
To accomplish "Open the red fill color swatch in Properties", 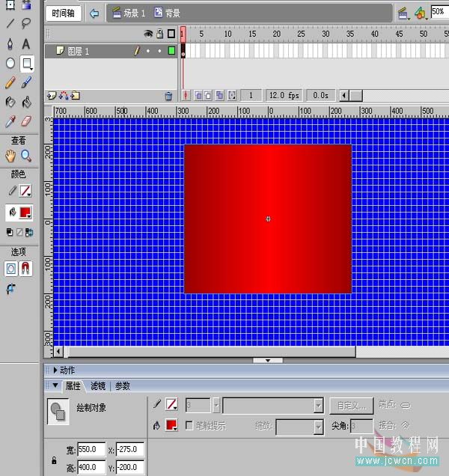I will coord(171,425).
